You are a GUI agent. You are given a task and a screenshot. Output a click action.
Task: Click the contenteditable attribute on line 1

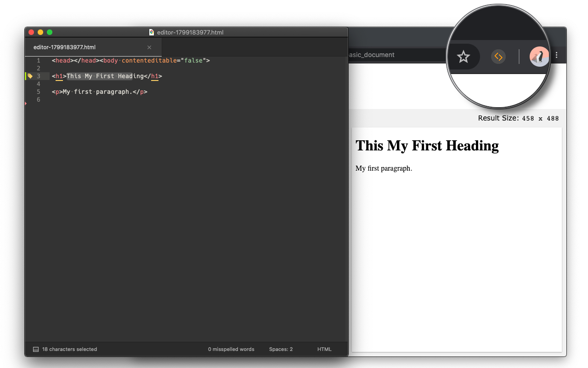point(149,60)
